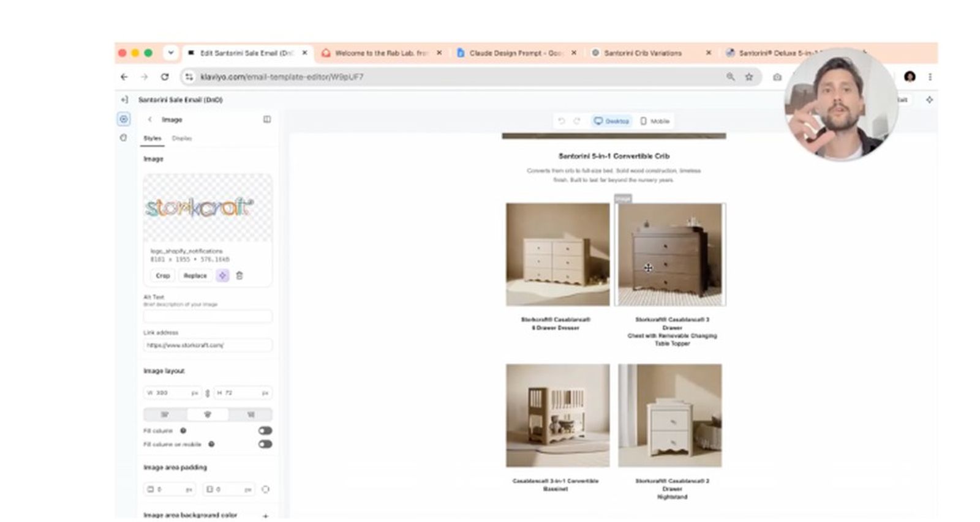This screenshot has width=980, height=522.
Task: Click the Chrome profile avatar
Action: [x=910, y=77]
